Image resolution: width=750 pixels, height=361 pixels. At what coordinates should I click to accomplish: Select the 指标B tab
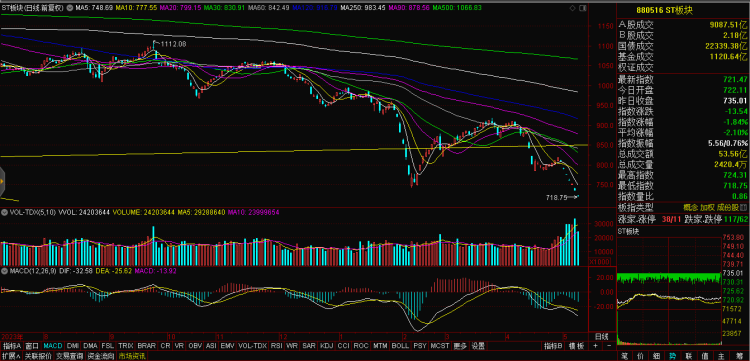[553, 346]
